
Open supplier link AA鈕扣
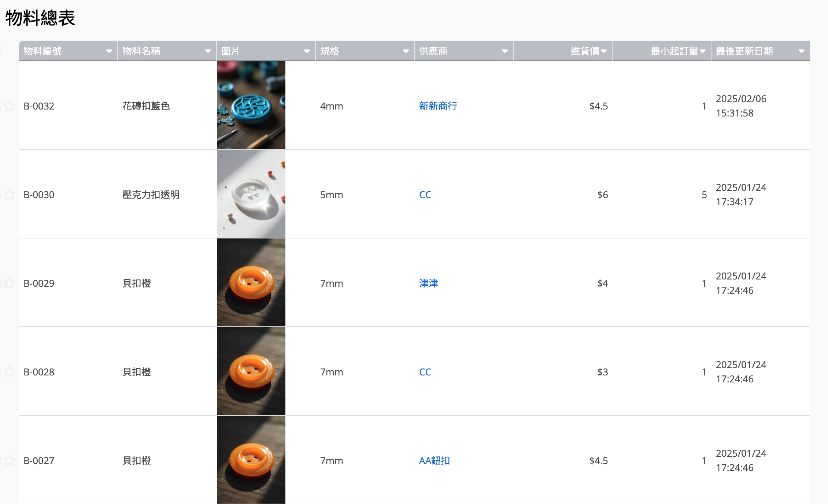point(434,461)
